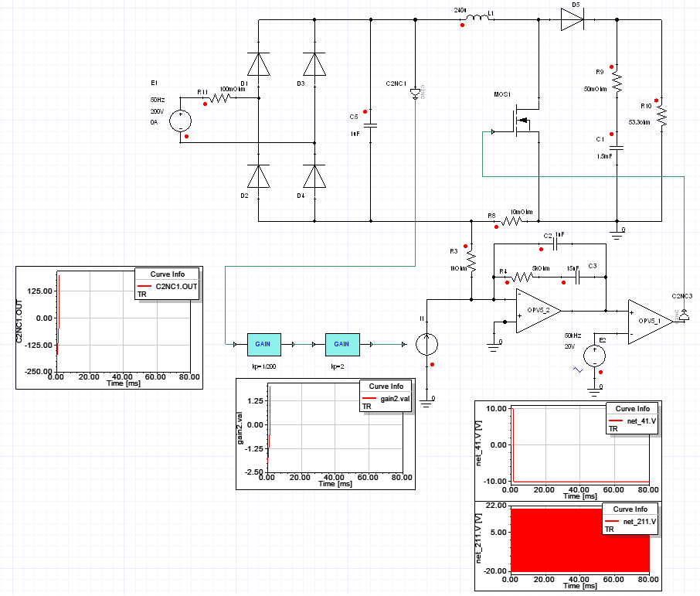Click the net_211.V red waveform plot
Image resolution: width=700 pixels, height=596 pixels.
(x=580, y=540)
